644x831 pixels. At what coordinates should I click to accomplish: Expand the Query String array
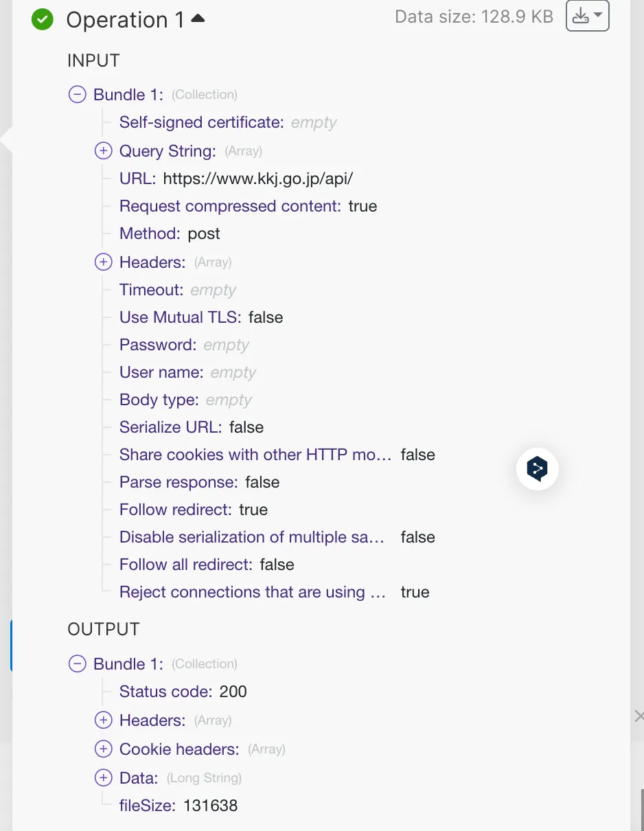103,151
